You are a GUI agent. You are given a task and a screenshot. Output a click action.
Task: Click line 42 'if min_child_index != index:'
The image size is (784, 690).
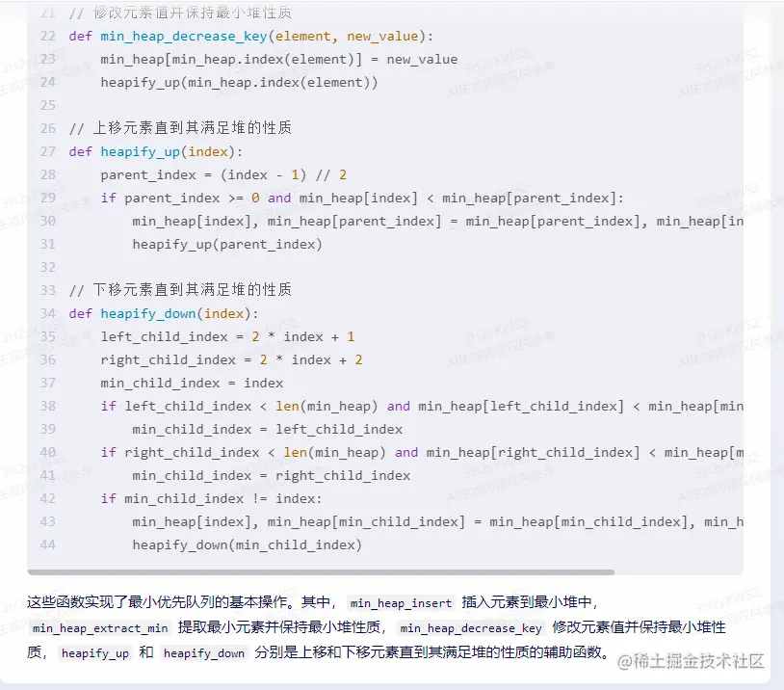coord(212,499)
